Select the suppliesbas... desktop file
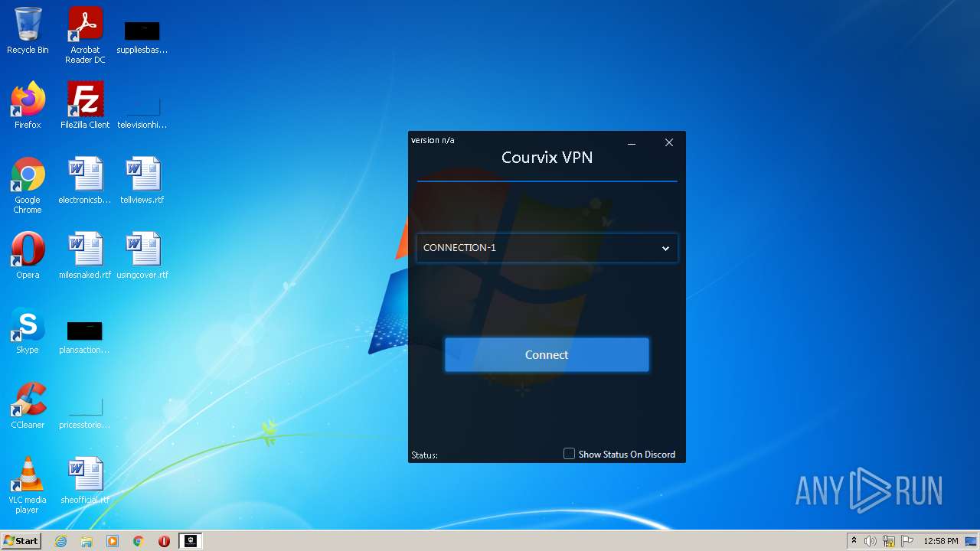980x551 pixels. [x=142, y=37]
